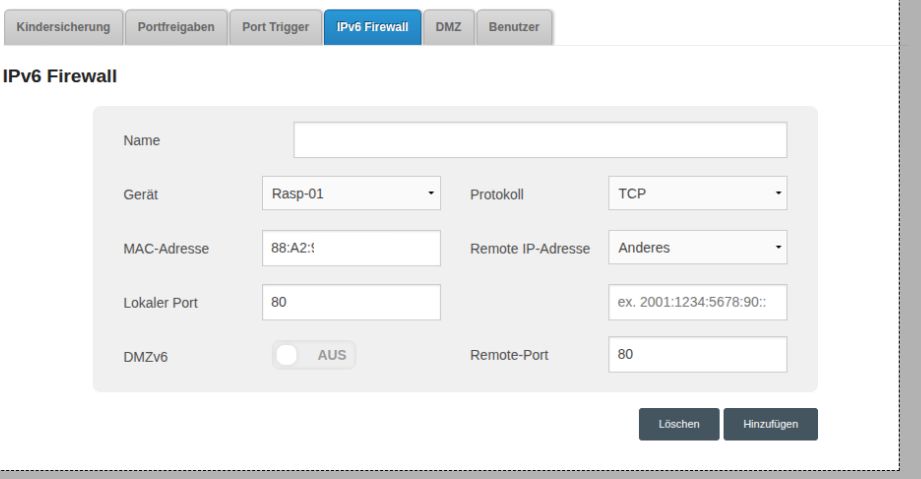Go to the Port Trigger tab
The image size is (921, 479).
click(x=275, y=28)
